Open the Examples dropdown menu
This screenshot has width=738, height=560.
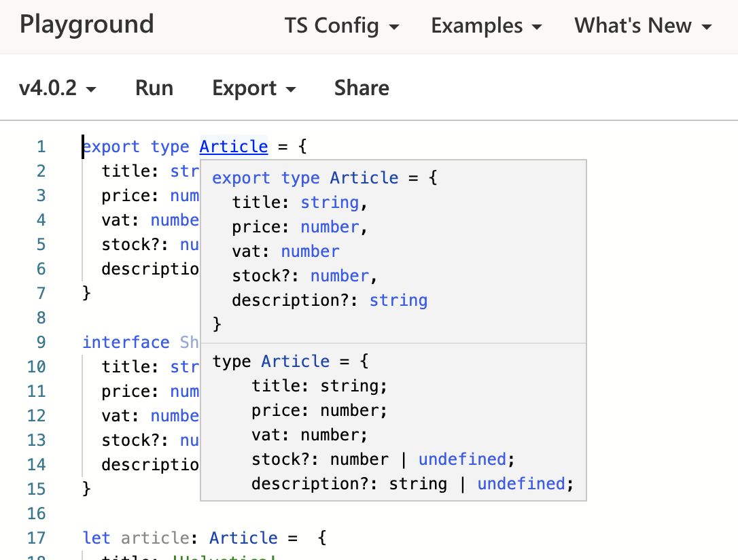486,26
